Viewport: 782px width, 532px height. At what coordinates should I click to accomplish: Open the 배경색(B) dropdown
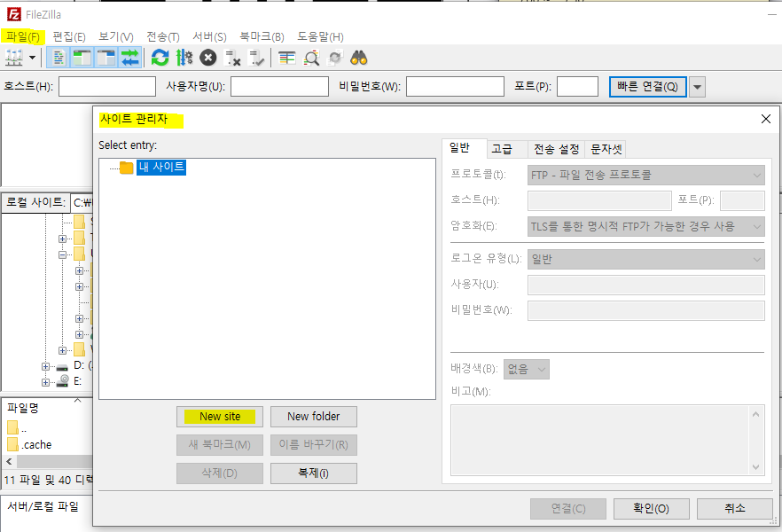tap(526, 369)
